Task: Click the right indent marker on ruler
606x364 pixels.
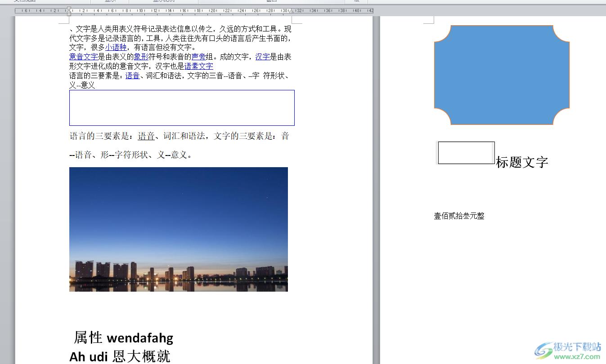Action: pyautogui.click(x=292, y=11)
